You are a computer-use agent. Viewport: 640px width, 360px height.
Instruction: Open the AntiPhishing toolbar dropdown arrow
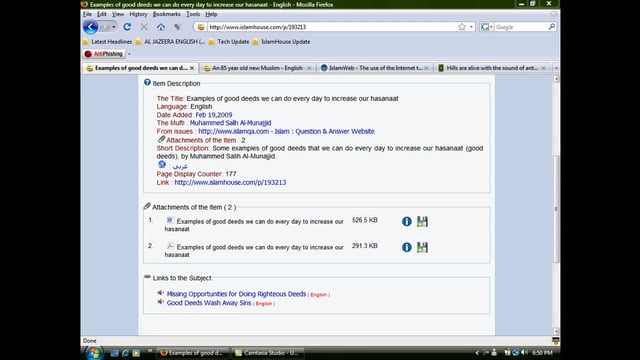tap(129, 54)
